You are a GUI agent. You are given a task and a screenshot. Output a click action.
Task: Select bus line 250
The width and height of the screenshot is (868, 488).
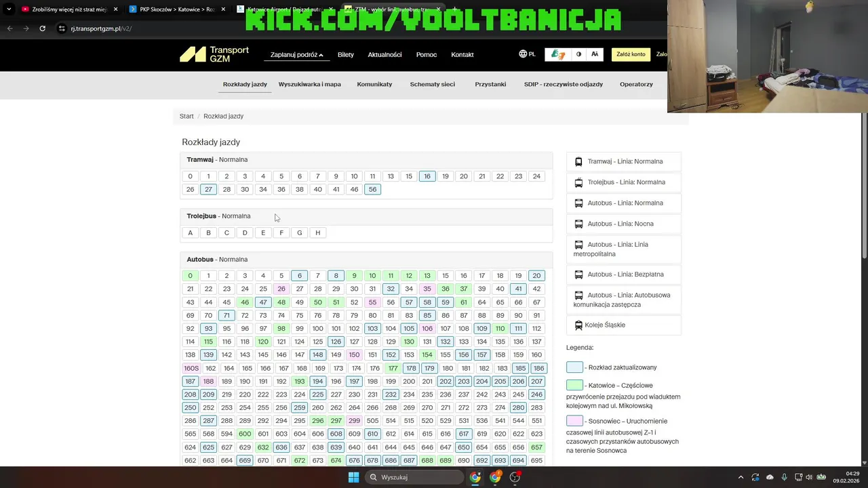191,408
